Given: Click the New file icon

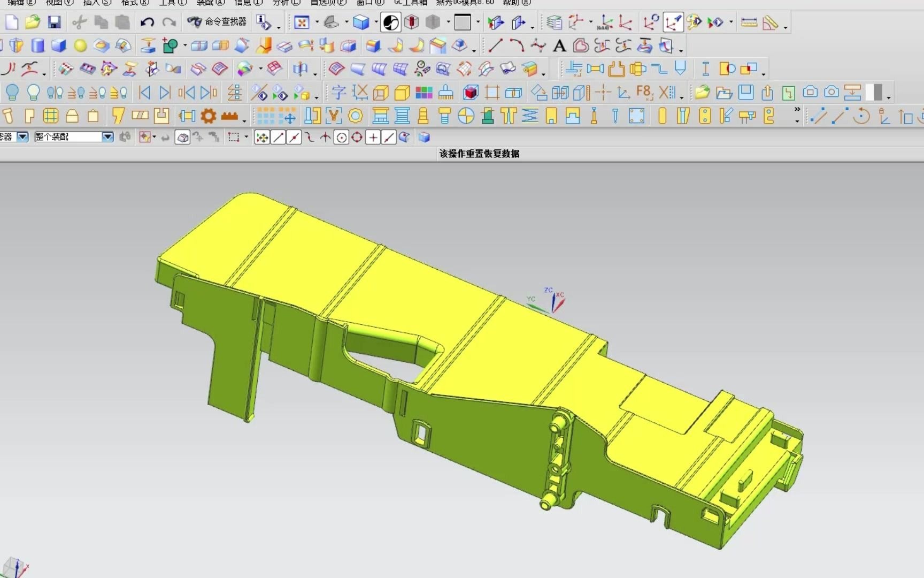Looking at the screenshot, I should (11, 22).
